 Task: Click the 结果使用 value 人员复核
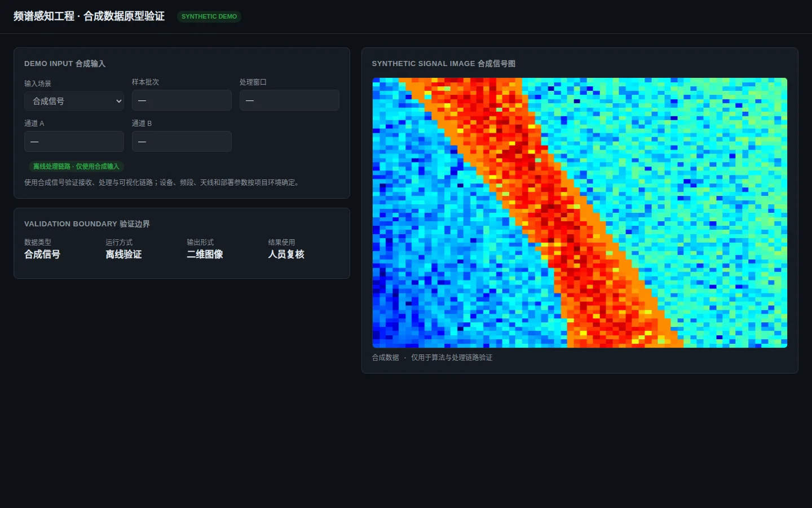coord(286,255)
